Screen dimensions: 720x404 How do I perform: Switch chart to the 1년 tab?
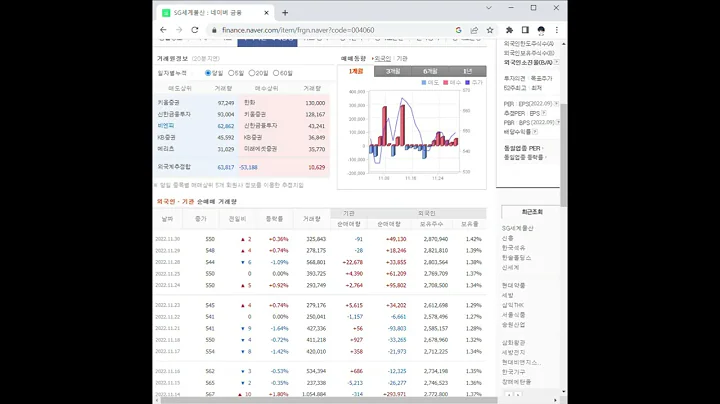point(467,71)
